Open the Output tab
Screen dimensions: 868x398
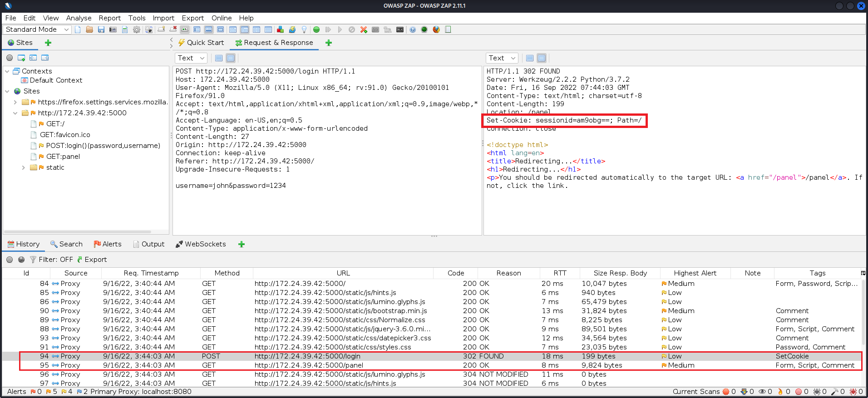pyautogui.click(x=149, y=244)
